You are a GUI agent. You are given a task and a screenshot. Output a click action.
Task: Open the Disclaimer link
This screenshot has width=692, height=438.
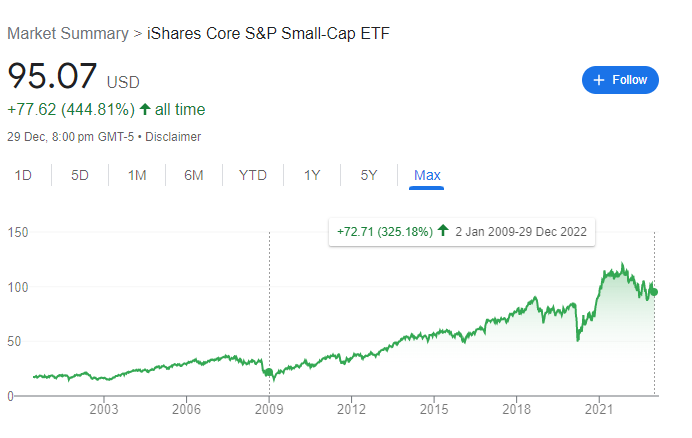tap(174, 136)
